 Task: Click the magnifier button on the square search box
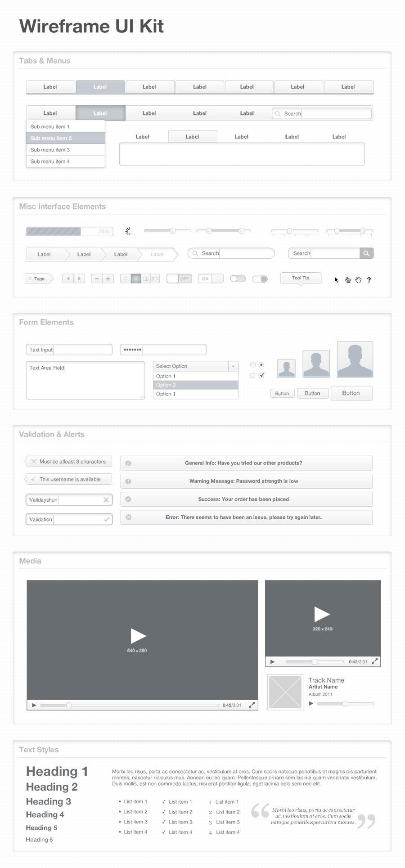click(366, 253)
